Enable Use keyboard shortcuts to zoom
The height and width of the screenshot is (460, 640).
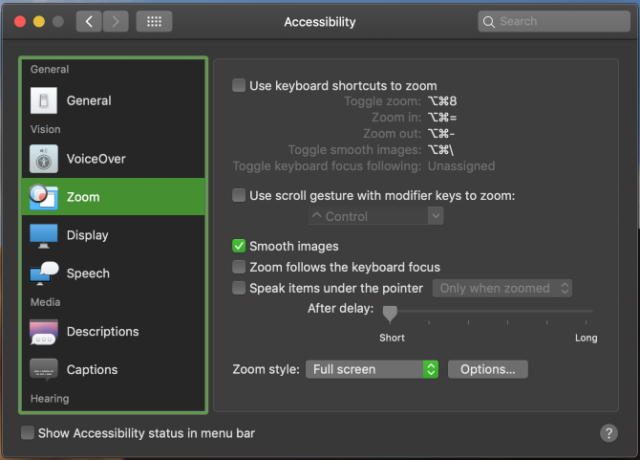(x=239, y=85)
